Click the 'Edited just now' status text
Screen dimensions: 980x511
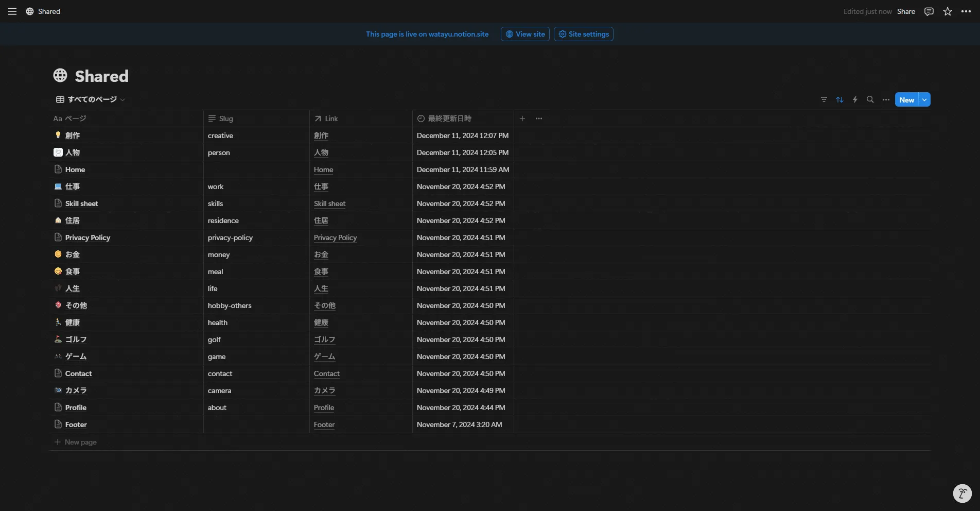pyautogui.click(x=867, y=11)
